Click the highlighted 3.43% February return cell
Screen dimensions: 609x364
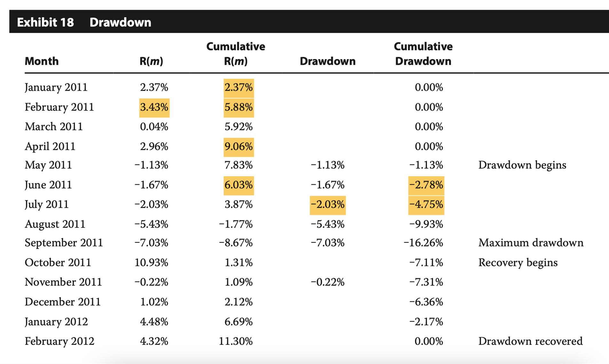pyautogui.click(x=154, y=107)
